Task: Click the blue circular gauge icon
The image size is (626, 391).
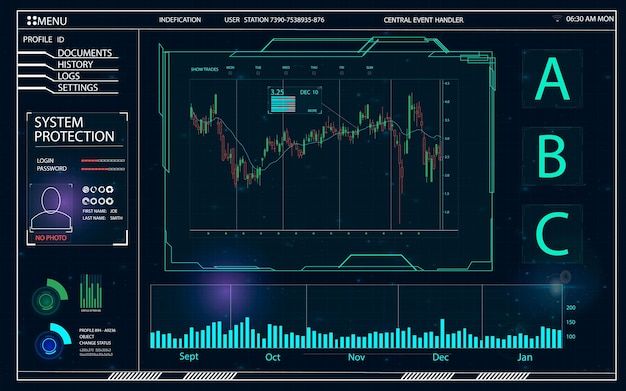Action: 53,341
